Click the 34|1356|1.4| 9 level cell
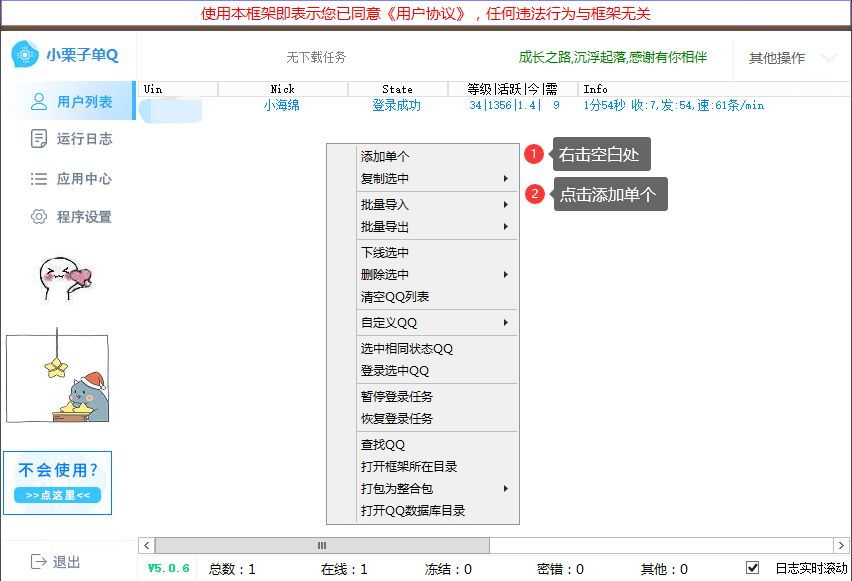Screen dimensions: 852x581 [515, 105]
